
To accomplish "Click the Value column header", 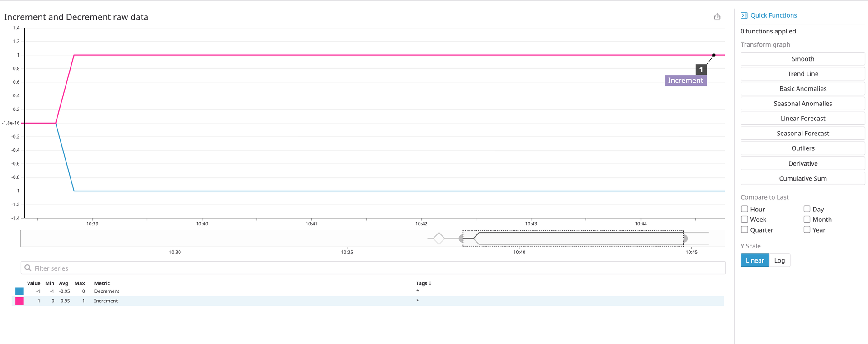I will [x=33, y=283].
